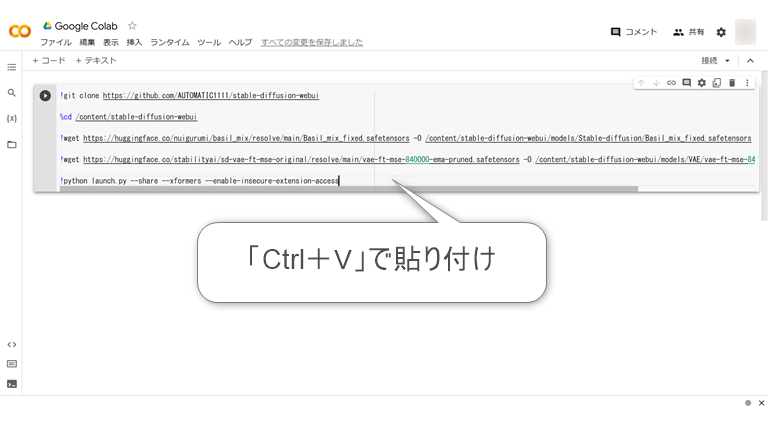This screenshot has height=423, width=768.
Task: Open the table of contents sidebar icon
Action: 12,67
